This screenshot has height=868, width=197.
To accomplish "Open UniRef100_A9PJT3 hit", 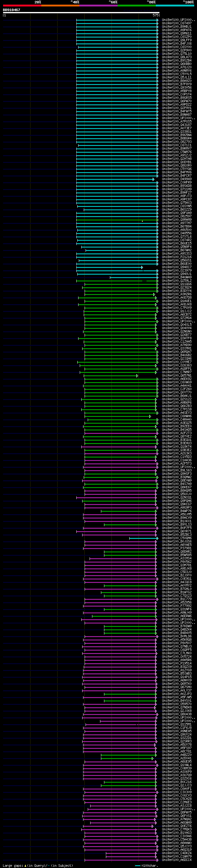I will click(x=177, y=196).
